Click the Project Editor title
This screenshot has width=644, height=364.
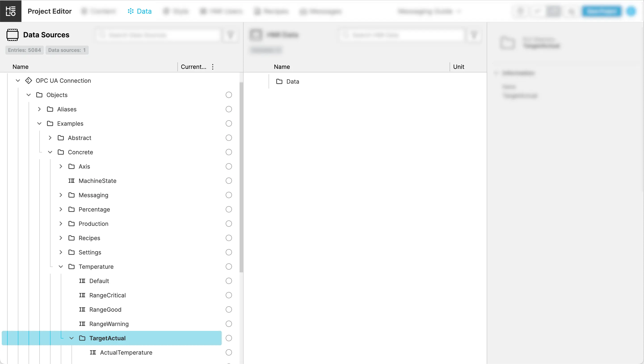click(x=50, y=11)
